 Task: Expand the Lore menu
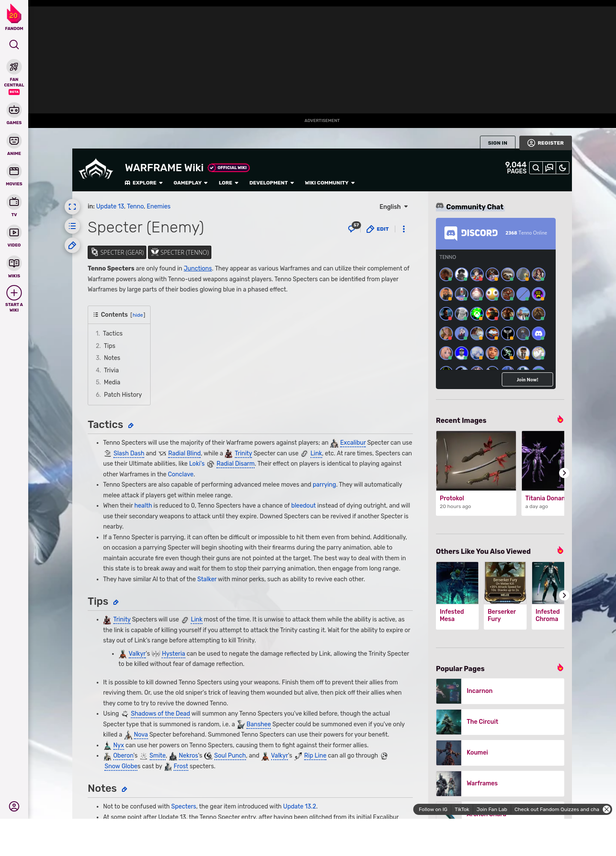coord(228,183)
